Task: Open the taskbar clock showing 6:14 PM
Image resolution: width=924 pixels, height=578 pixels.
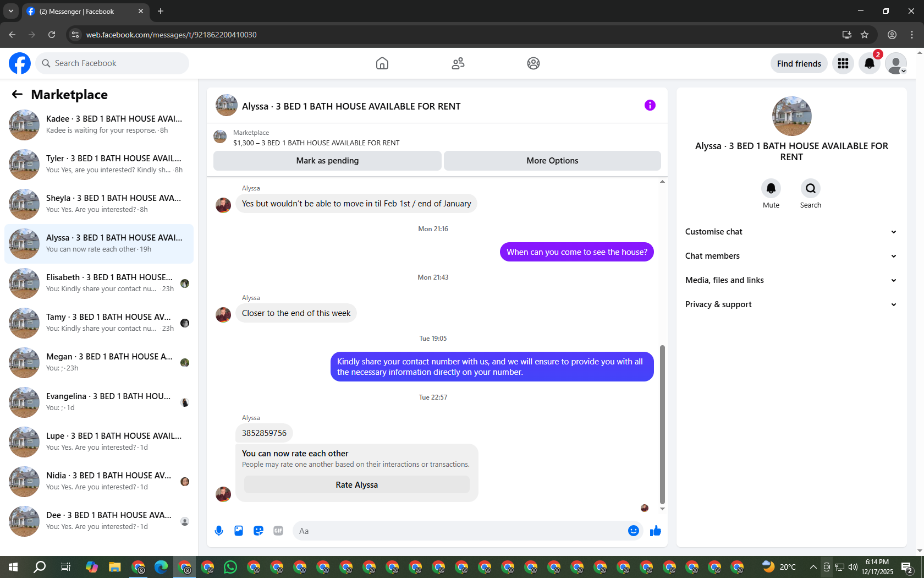Action: [x=877, y=567]
